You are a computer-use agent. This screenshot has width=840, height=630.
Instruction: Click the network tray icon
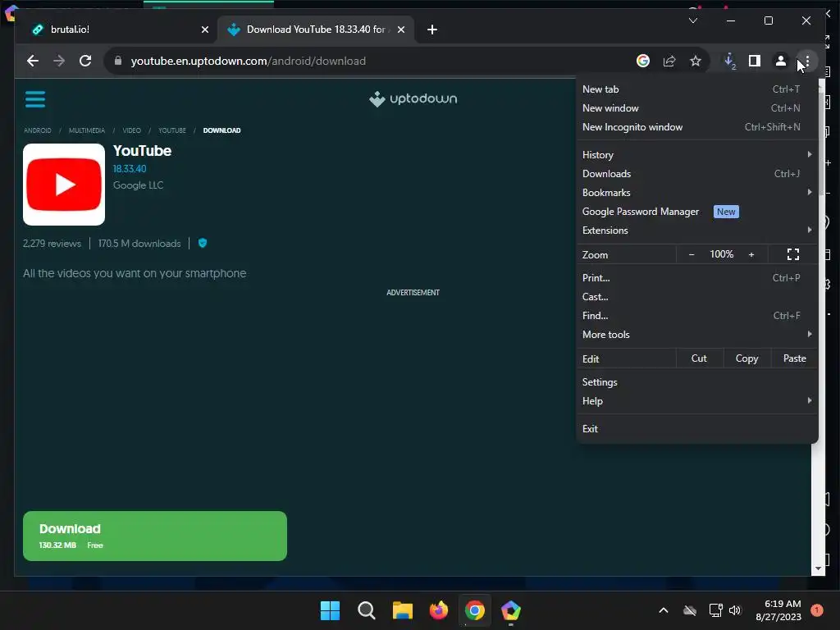715,610
